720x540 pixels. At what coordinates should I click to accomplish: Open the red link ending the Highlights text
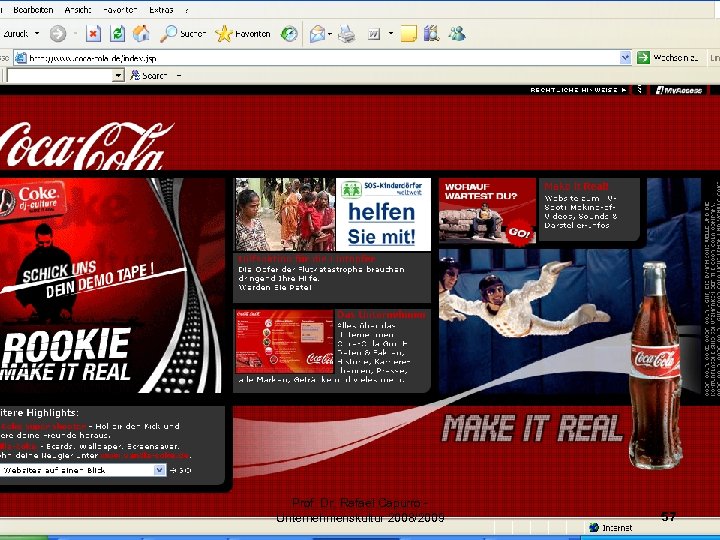(145, 456)
